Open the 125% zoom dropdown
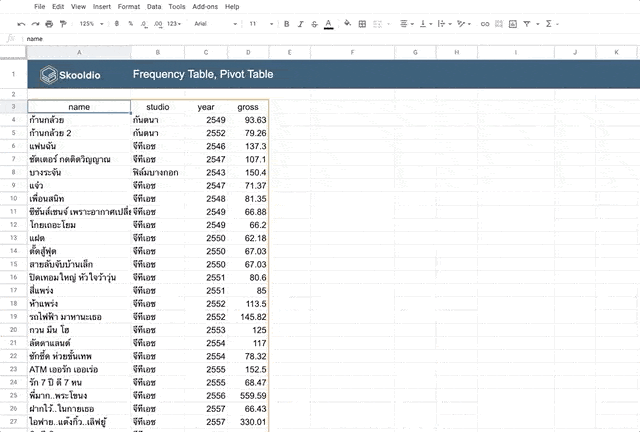The image size is (640, 432). pos(91,24)
